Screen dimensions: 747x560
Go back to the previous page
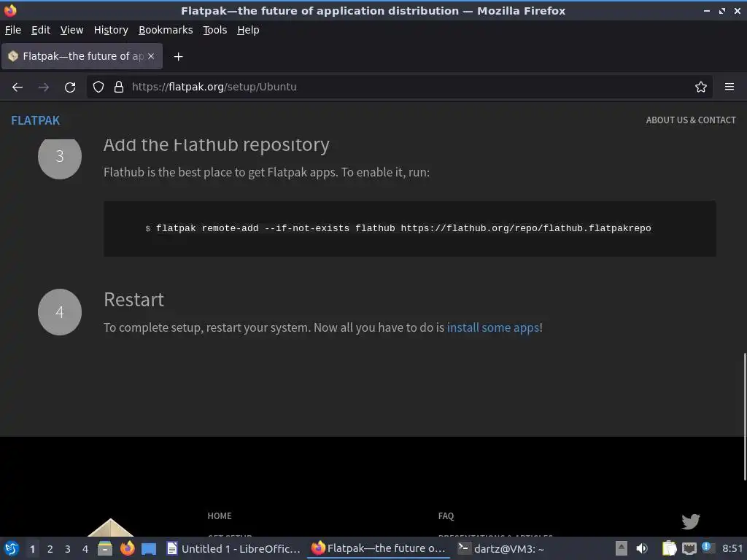pos(18,87)
